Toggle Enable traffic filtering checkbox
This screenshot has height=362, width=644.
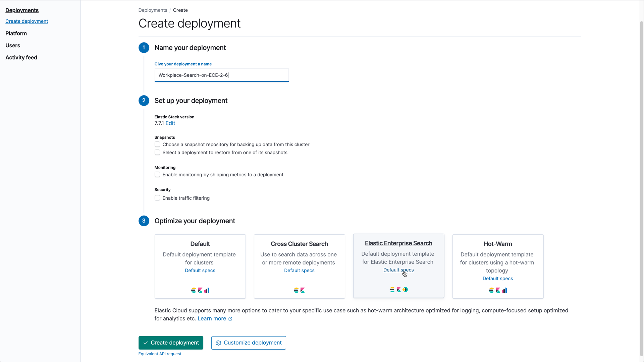(157, 198)
